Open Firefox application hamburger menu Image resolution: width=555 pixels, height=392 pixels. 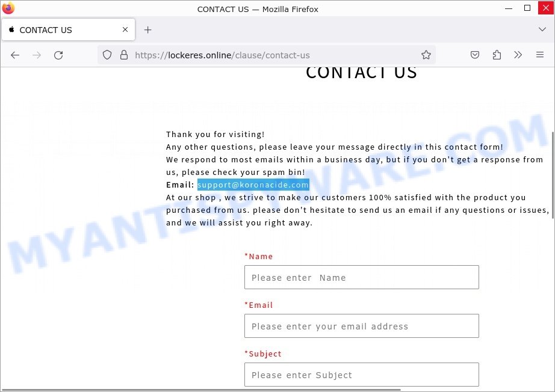tap(540, 55)
